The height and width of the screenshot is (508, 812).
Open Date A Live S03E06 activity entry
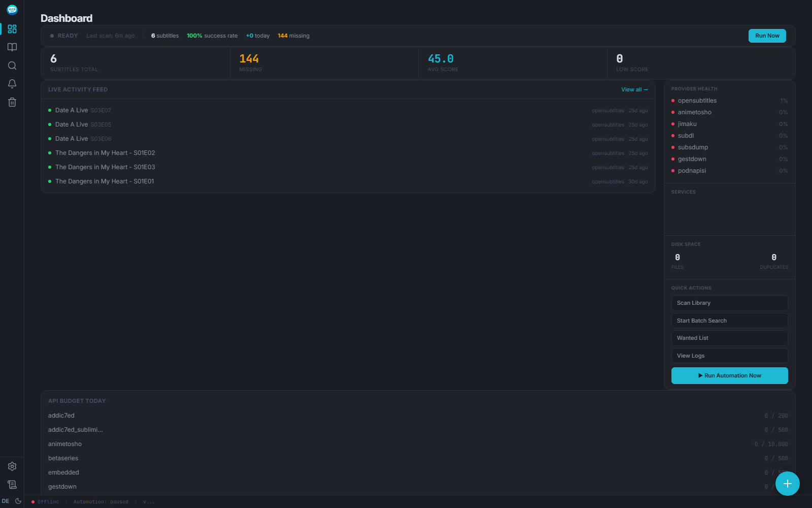tap(348, 139)
